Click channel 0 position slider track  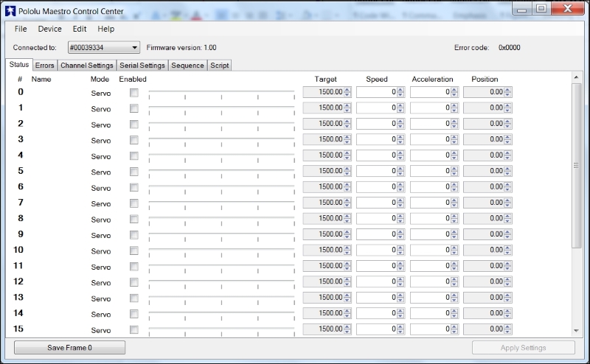click(222, 92)
